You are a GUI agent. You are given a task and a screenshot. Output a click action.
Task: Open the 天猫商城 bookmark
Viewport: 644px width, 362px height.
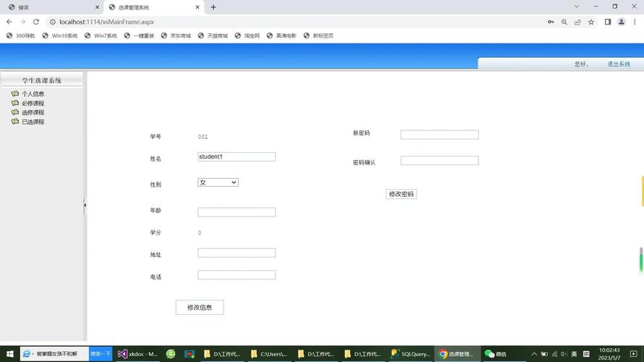point(213,35)
